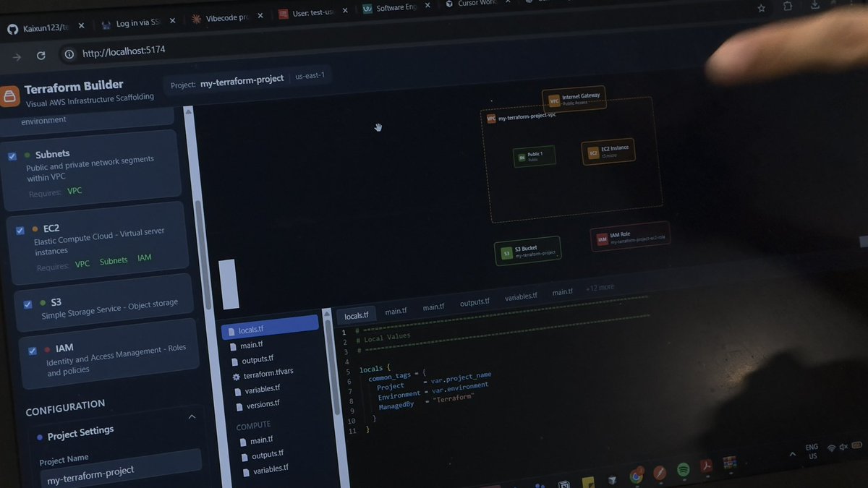Click the my-terraform-project-vpc VPC label icon

click(x=491, y=119)
